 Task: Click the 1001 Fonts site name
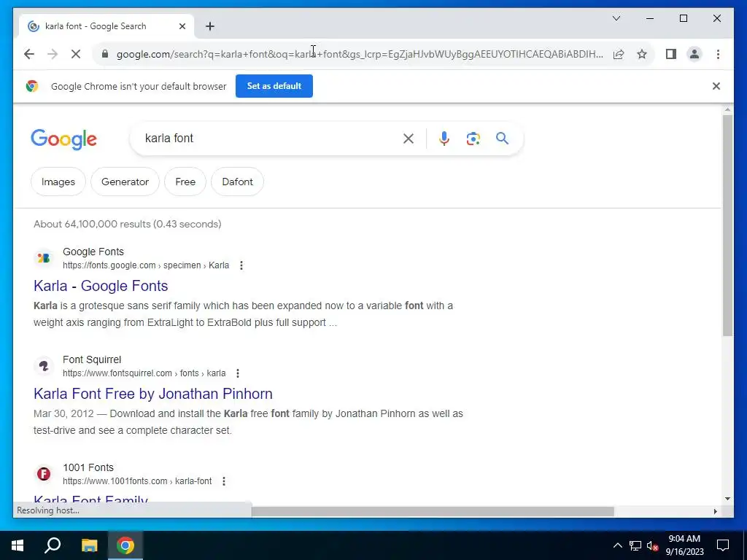[x=88, y=467]
